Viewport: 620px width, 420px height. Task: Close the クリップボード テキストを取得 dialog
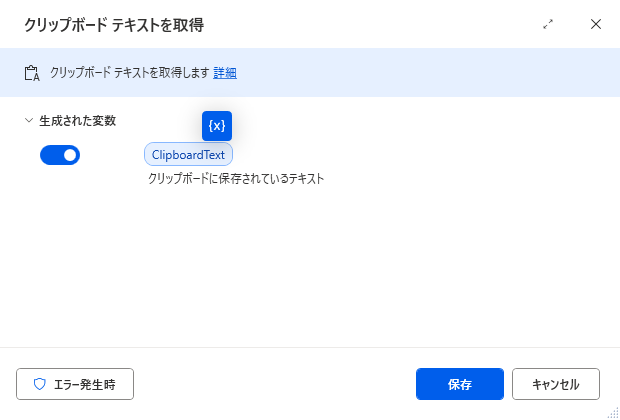595,25
